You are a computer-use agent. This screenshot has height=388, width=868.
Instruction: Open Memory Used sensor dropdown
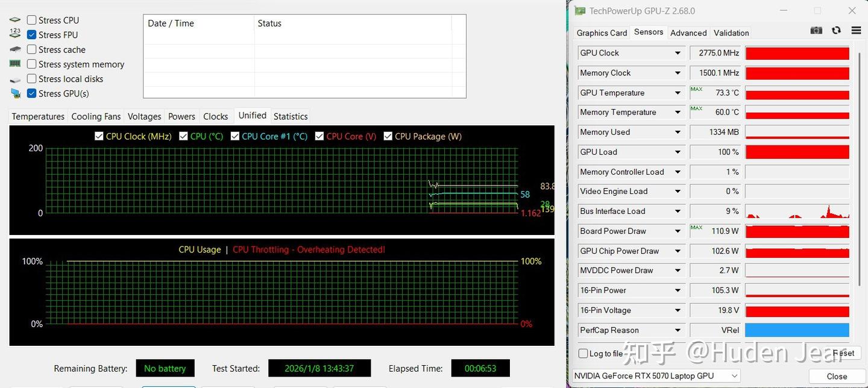(x=678, y=132)
